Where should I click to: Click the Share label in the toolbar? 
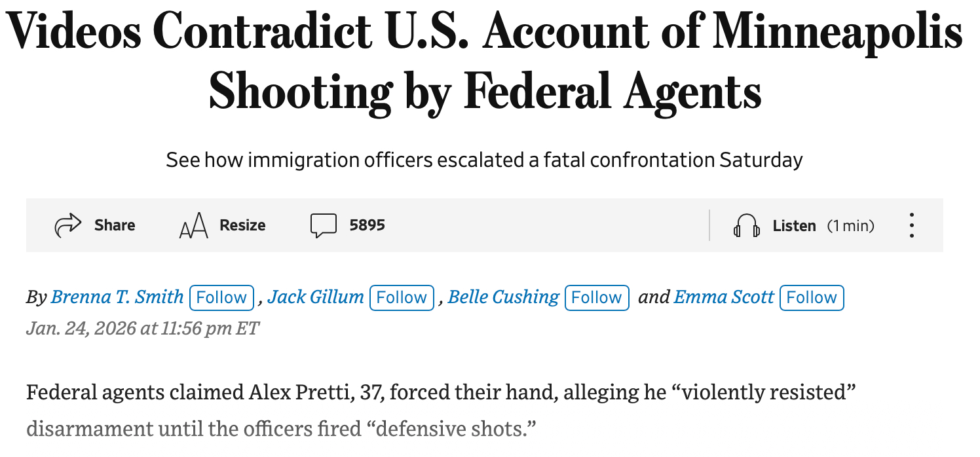115,225
